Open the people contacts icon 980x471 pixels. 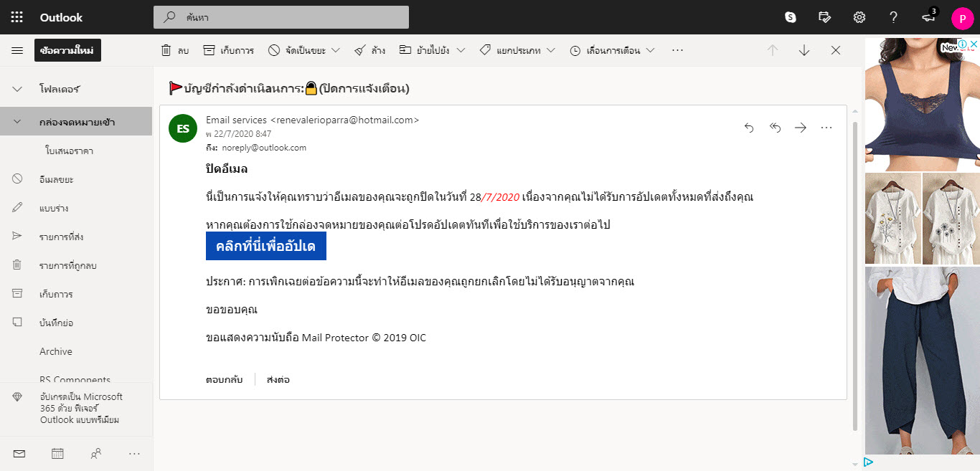pyautogui.click(x=95, y=453)
